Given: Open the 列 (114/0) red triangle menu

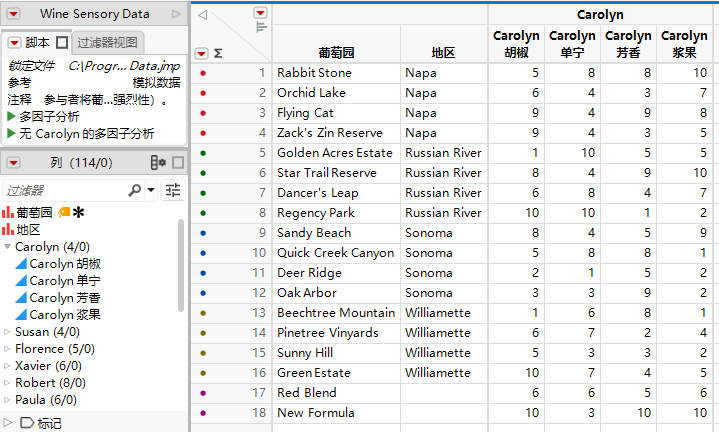Looking at the screenshot, I should click(13, 163).
